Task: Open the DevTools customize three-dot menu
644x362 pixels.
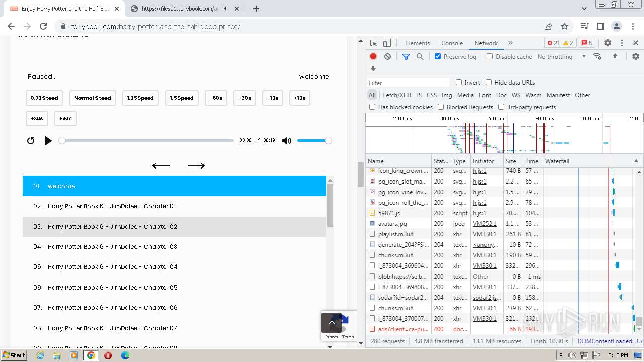Action: coord(622,43)
